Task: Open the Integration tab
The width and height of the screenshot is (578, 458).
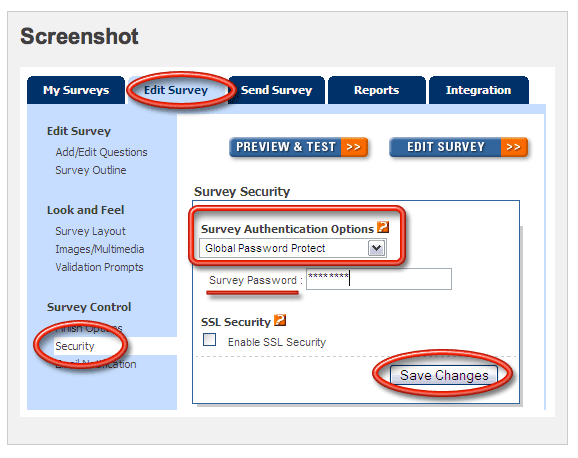Action: click(478, 90)
